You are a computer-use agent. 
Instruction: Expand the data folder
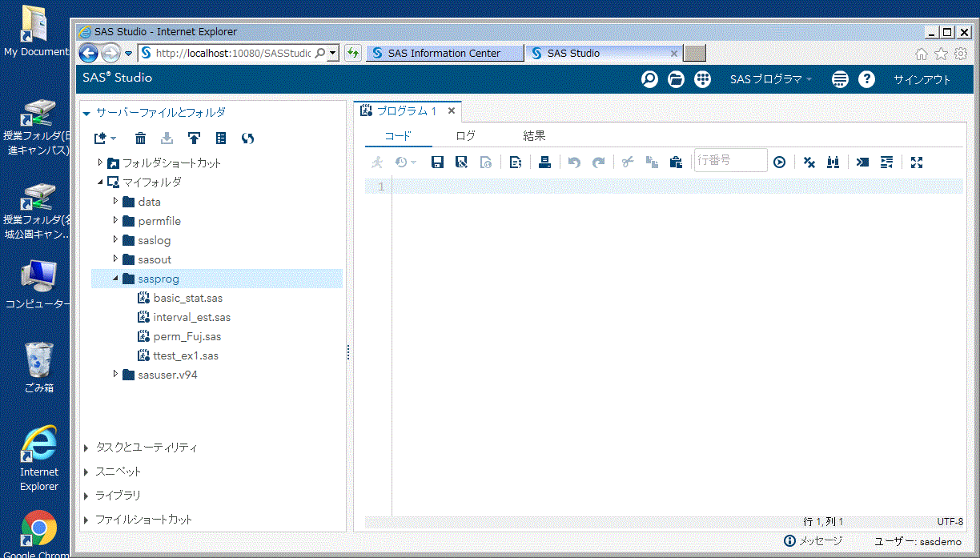[x=115, y=201]
